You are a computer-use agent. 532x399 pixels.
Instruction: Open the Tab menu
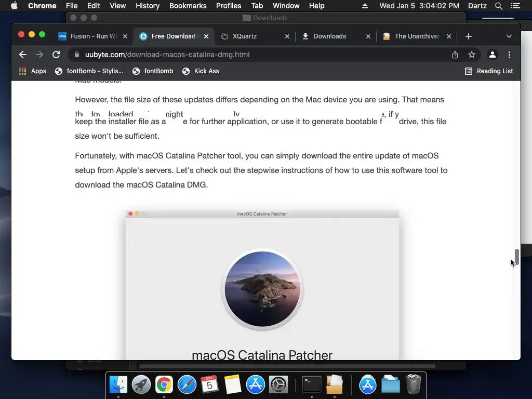pos(257,6)
